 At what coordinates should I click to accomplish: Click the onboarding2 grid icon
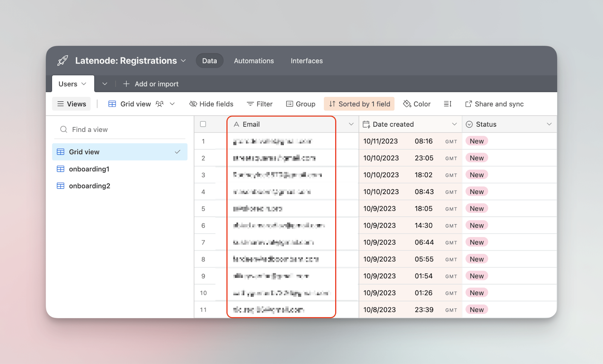click(x=61, y=186)
